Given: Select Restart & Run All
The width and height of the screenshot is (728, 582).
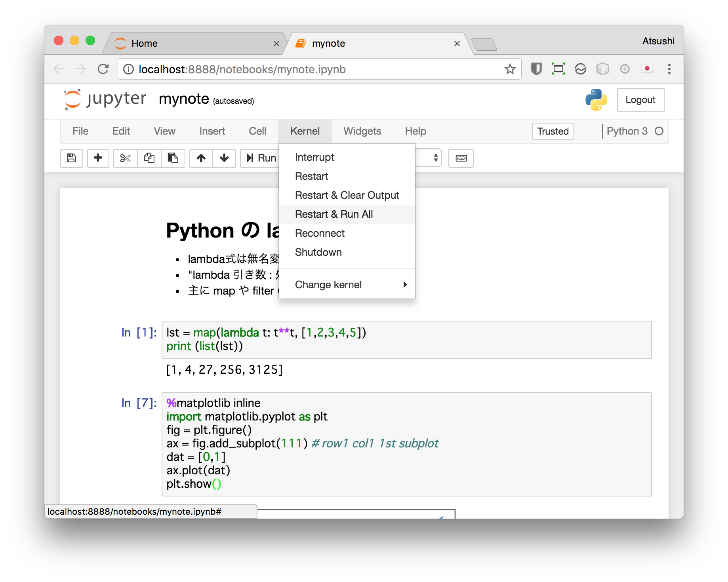Looking at the screenshot, I should [334, 214].
